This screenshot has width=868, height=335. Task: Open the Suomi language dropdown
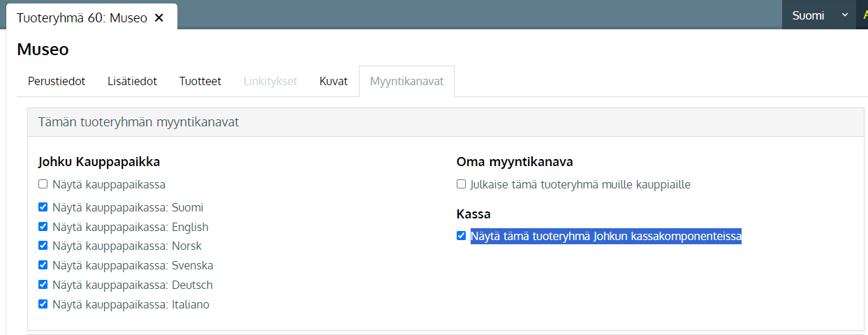[819, 15]
